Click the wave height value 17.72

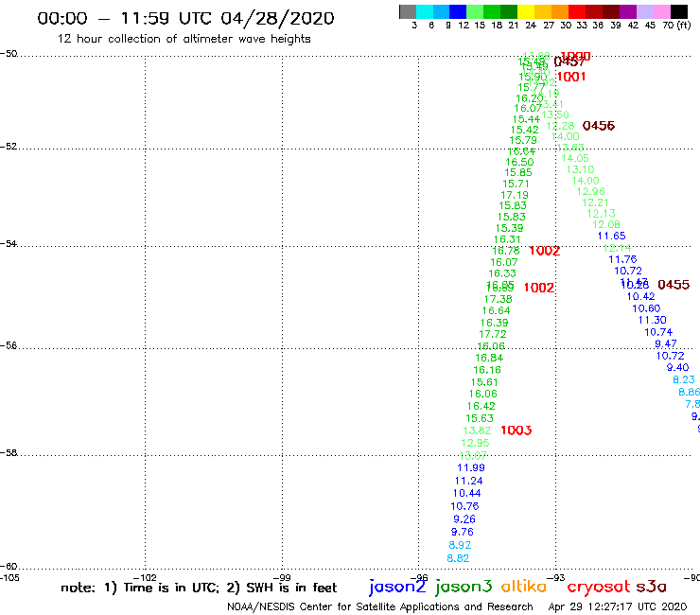coord(493,334)
